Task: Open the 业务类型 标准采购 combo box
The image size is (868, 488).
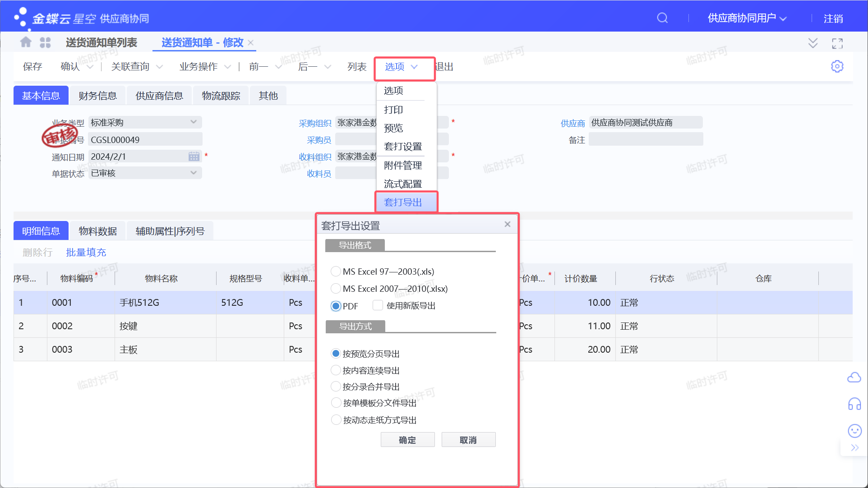Action: coord(145,122)
